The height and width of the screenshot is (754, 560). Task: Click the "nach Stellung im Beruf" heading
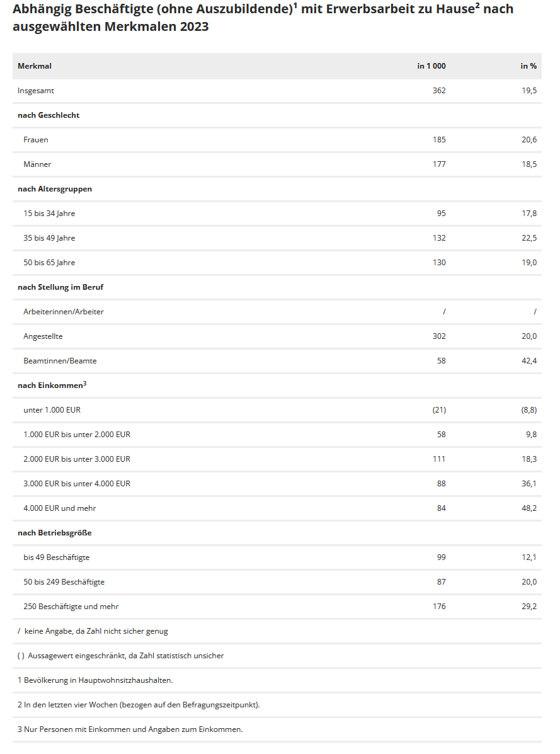(60, 287)
